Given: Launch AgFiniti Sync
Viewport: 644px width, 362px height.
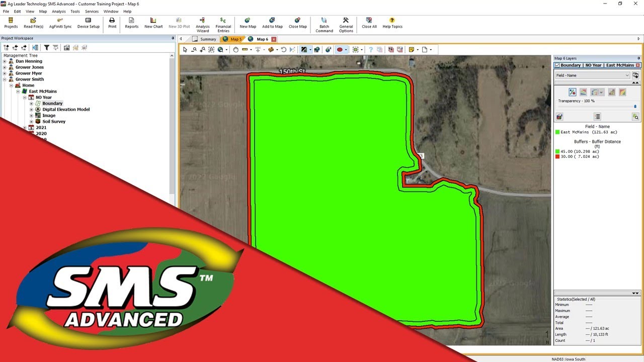Looking at the screenshot, I should 60,23.
